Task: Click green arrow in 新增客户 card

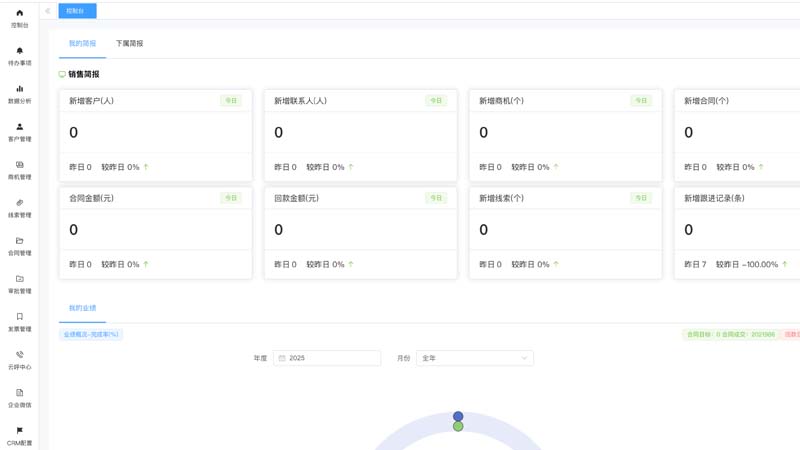Action: [x=146, y=167]
